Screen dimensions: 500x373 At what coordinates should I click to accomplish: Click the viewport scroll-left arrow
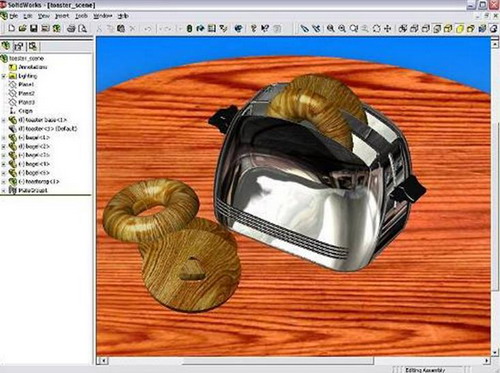(104, 361)
